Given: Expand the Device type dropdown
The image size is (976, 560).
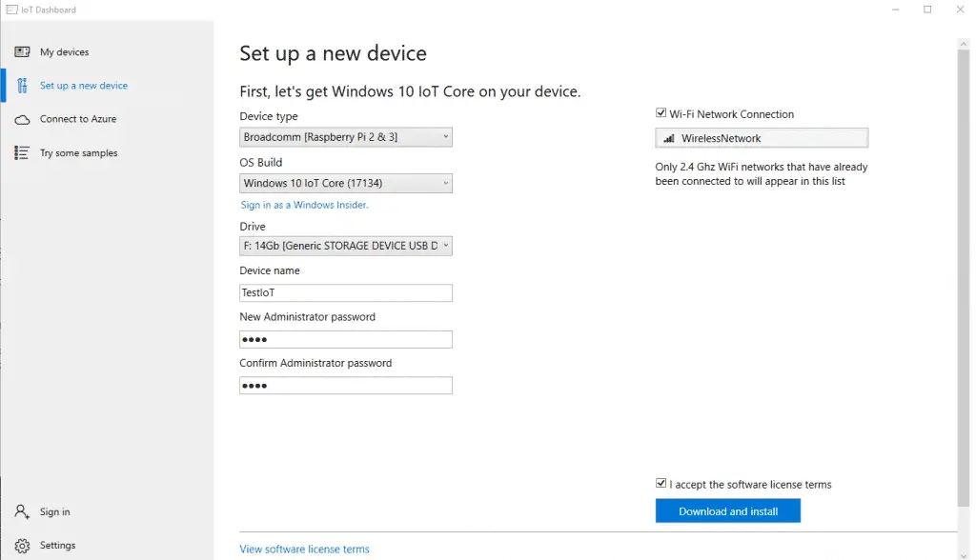Looking at the screenshot, I should (346, 137).
